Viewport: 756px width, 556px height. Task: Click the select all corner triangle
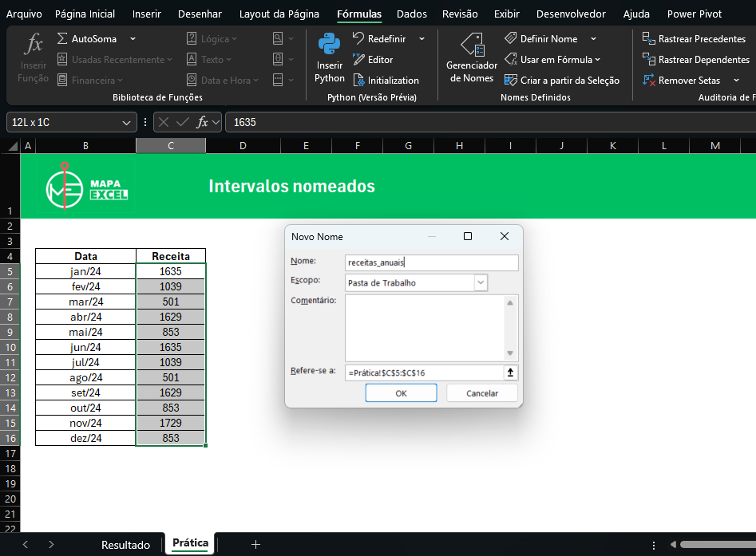pyautogui.click(x=14, y=146)
